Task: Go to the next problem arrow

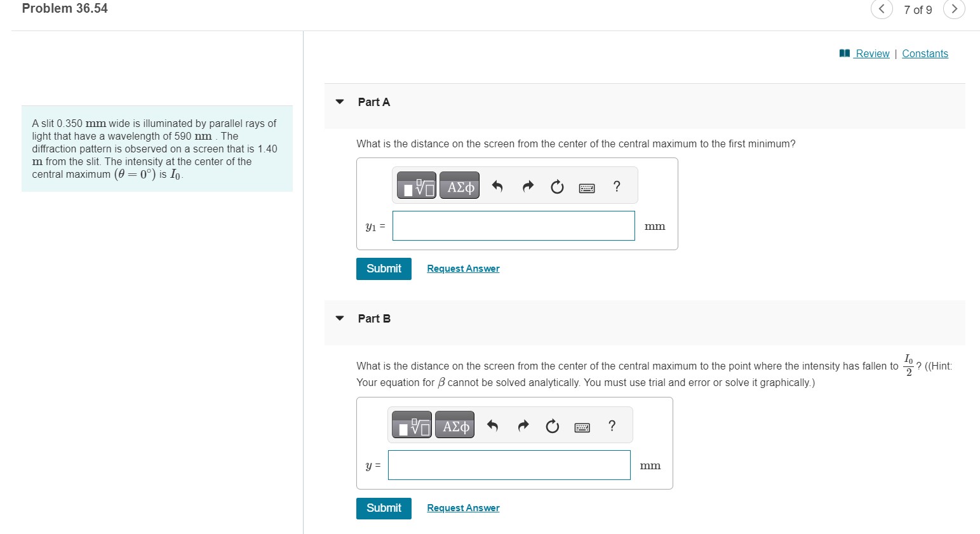Action: pyautogui.click(x=954, y=9)
